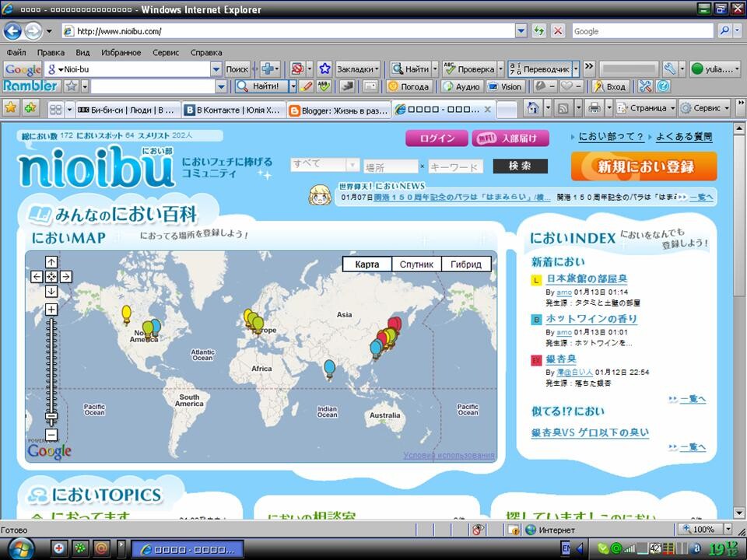Zoom in on the map with plus
747x560 pixels.
51,310
